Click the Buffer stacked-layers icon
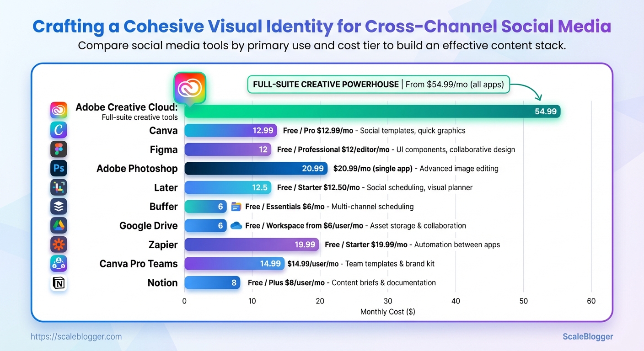The image size is (644, 351). (59, 207)
